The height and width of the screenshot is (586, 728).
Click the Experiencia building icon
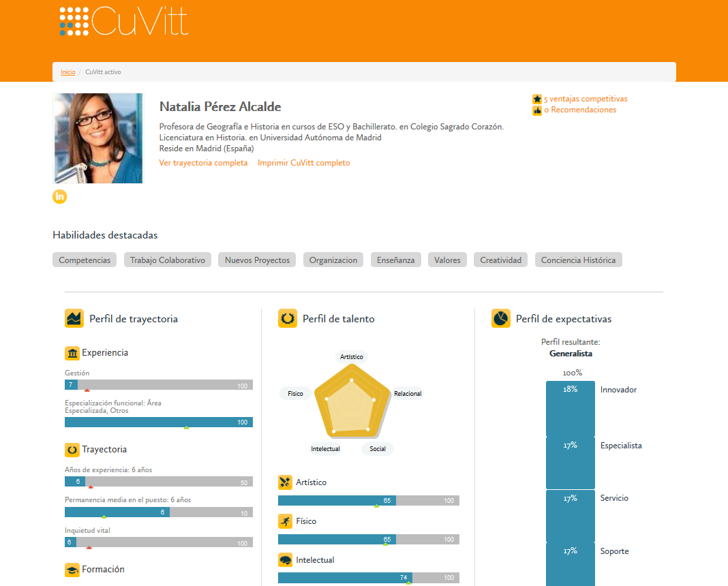(72, 353)
